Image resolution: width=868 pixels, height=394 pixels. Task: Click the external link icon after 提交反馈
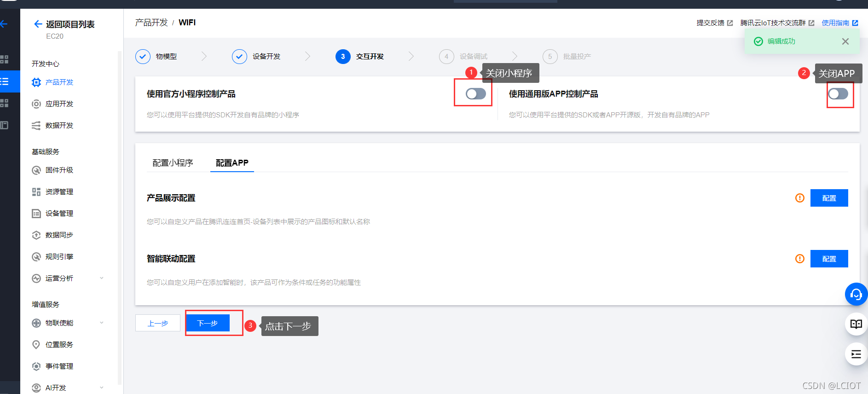[730, 23]
